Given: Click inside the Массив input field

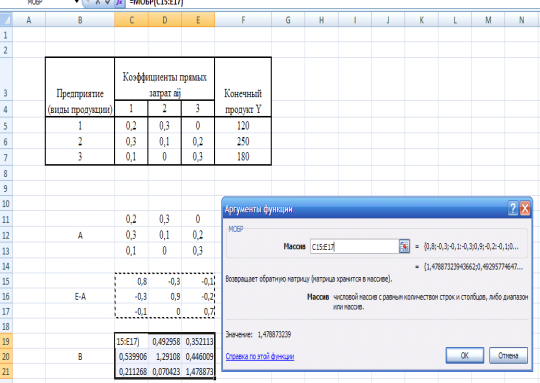Looking at the screenshot, I should [354, 247].
